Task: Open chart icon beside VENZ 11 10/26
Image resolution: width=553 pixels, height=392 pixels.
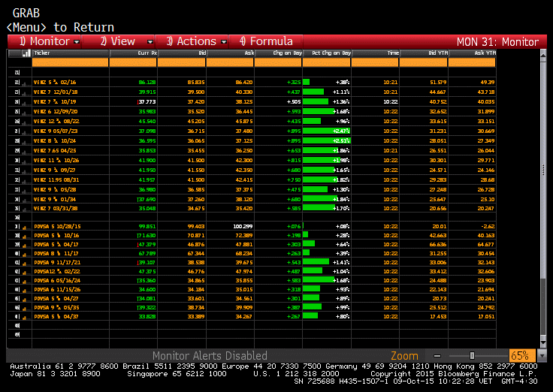Action: tap(25, 161)
